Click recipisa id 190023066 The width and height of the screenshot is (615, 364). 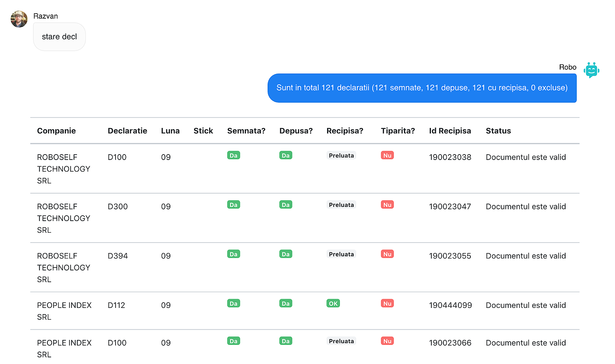[450, 343]
